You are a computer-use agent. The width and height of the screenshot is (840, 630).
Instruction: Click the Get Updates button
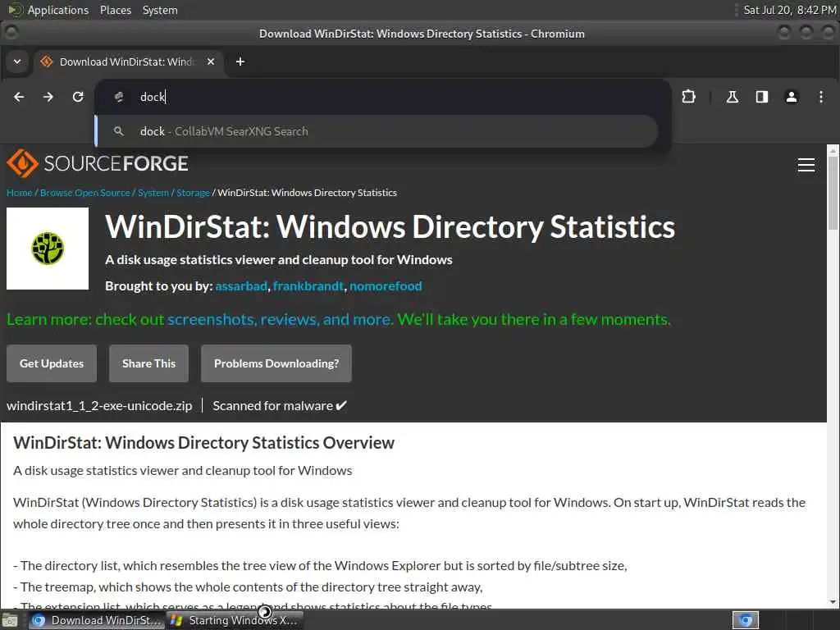(52, 363)
